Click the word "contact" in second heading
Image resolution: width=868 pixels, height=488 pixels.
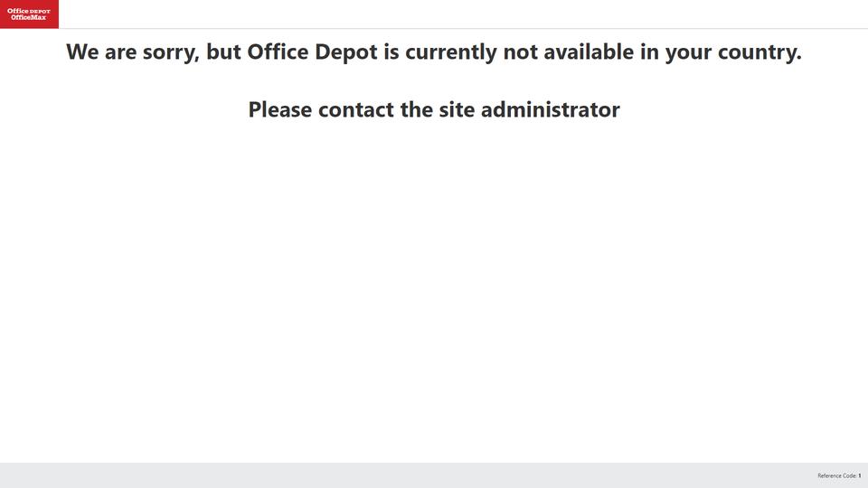click(356, 109)
